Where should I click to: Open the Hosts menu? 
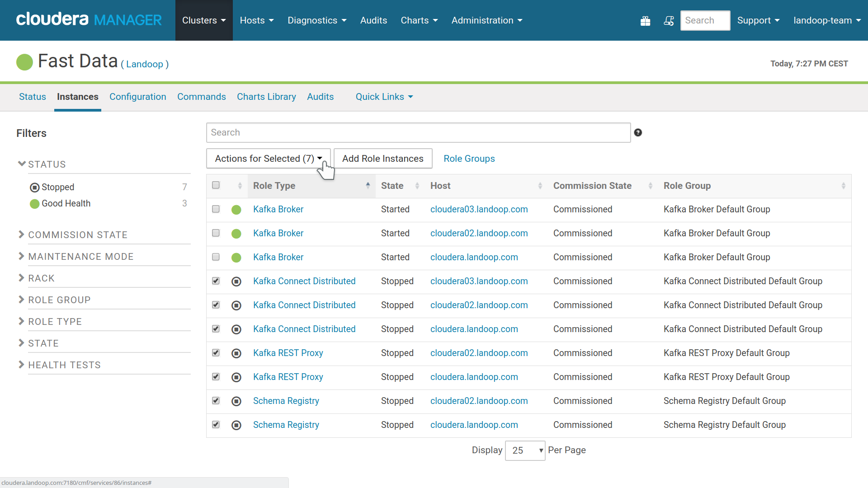pyautogui.click(x=257, y=20)
